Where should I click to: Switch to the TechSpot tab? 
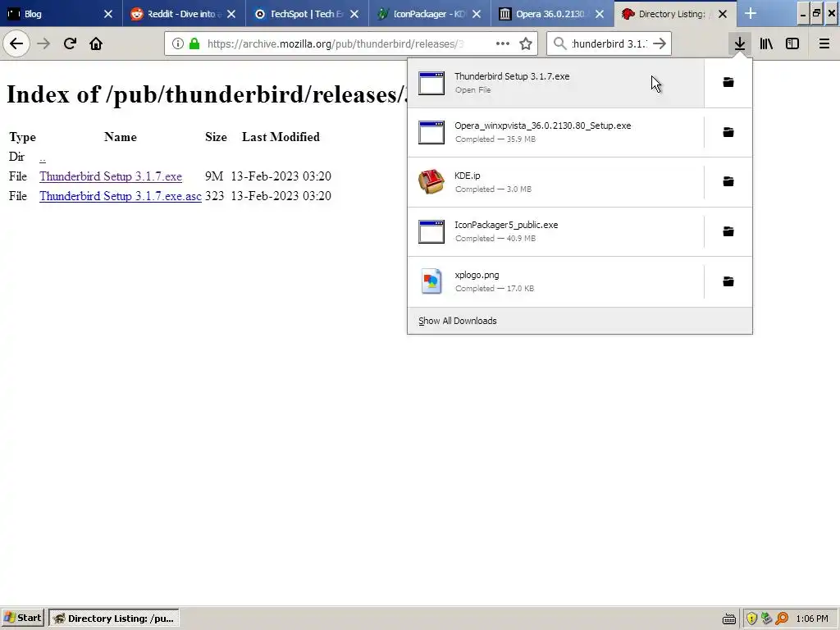point(307,14)
